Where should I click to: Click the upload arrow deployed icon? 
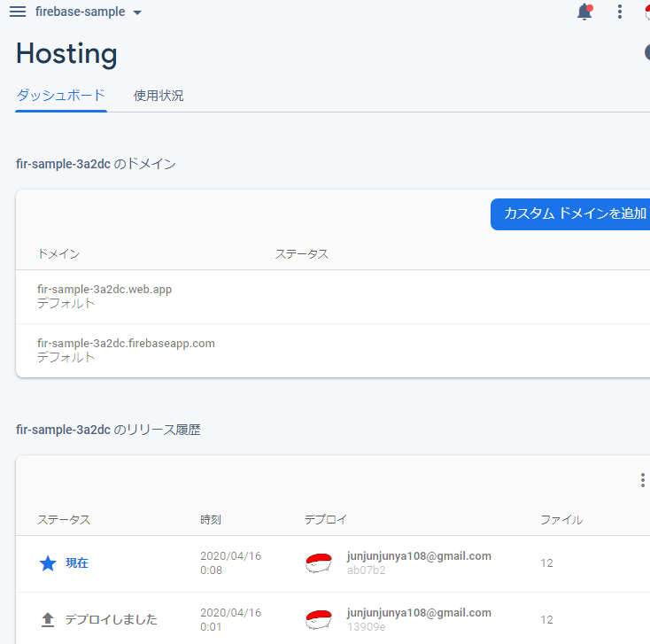48,620
